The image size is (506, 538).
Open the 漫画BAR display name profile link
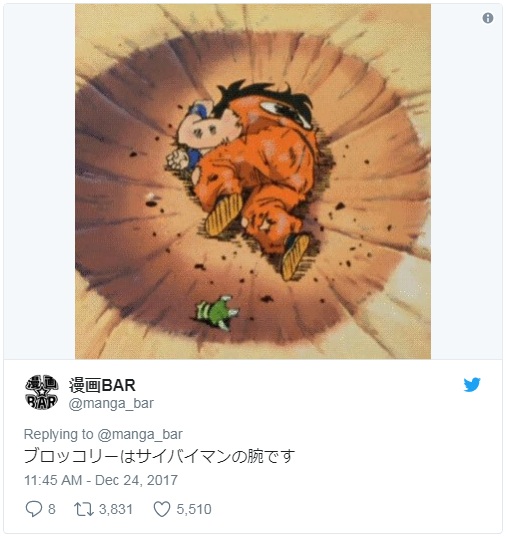pos(102,385)
